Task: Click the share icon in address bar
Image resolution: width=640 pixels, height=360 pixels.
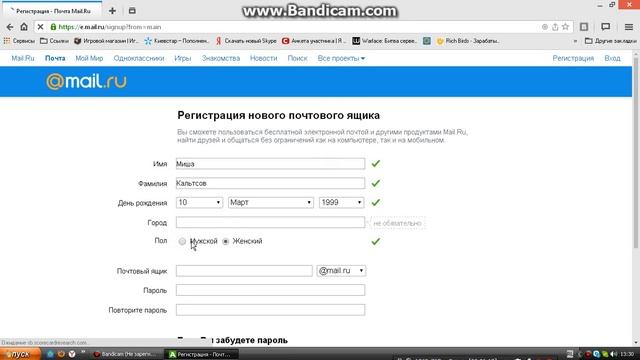Action: pos(555,27)
